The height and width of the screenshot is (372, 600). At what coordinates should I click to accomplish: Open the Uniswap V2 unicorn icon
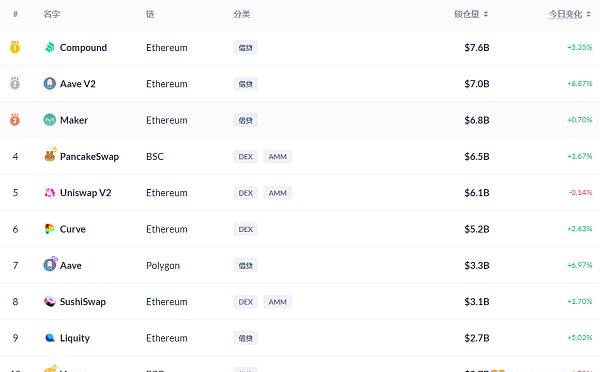50,193
